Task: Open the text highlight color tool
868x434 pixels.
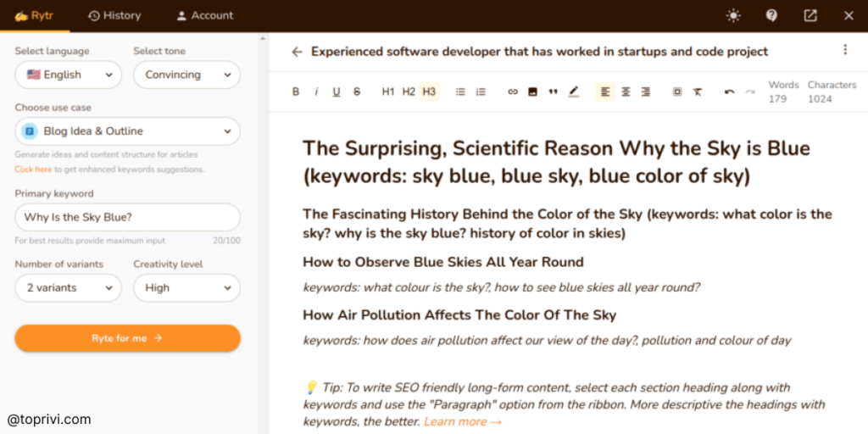Action: point(574,92)
